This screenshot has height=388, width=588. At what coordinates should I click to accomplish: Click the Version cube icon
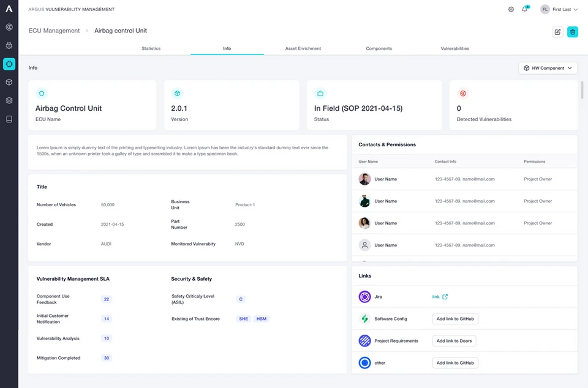click(177, 93)
